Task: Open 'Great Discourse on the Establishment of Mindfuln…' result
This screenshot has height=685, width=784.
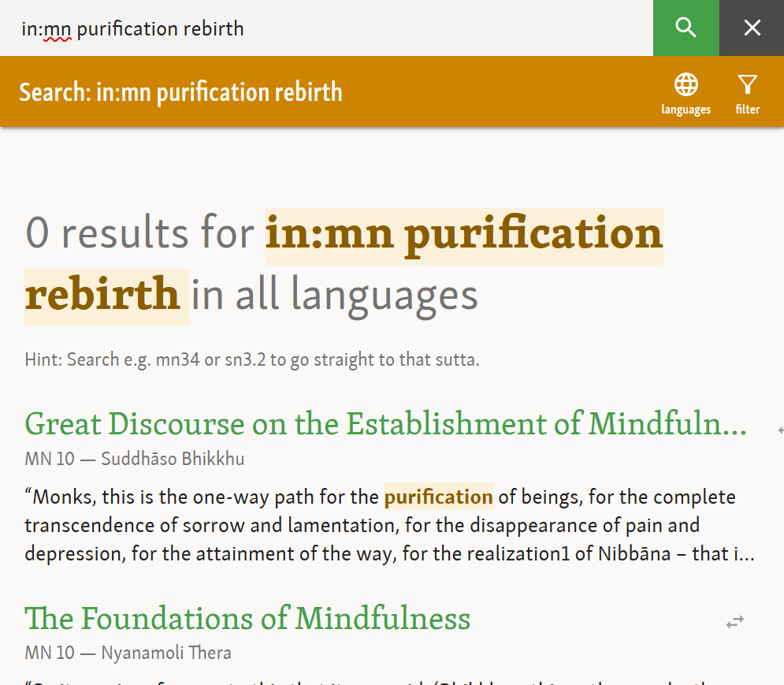Action: click(x=385, y=424)
